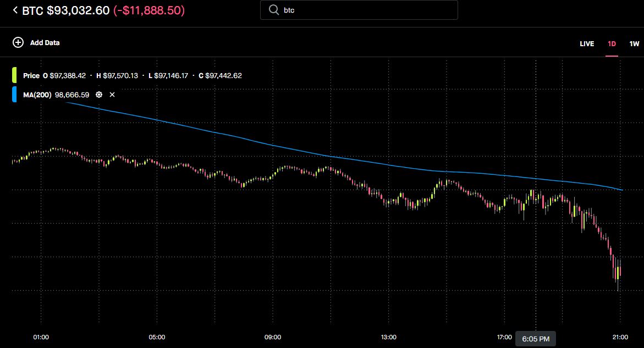Screen dimensions: 644x348
Task: Click the price change (-$11,888.50)
Action: 149,10
